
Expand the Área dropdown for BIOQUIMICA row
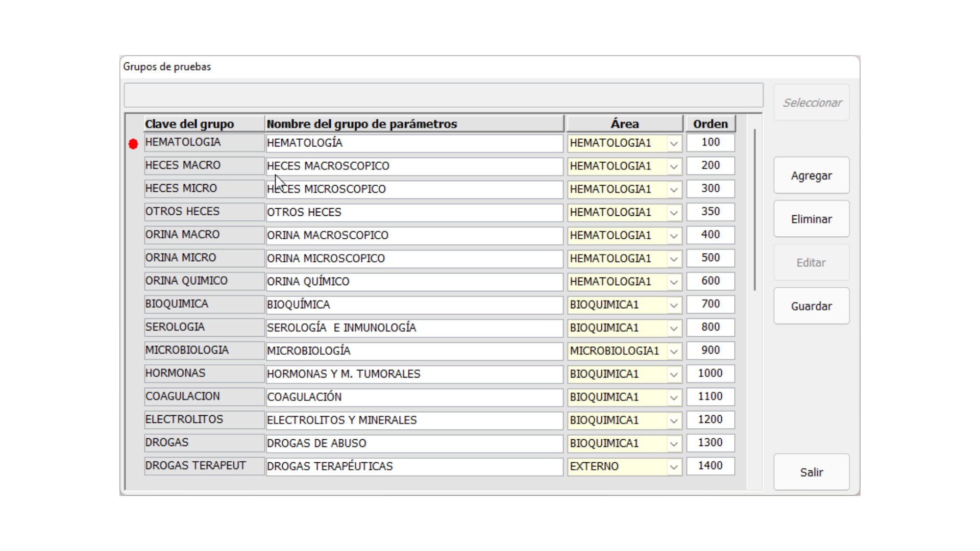click(674, 305)
